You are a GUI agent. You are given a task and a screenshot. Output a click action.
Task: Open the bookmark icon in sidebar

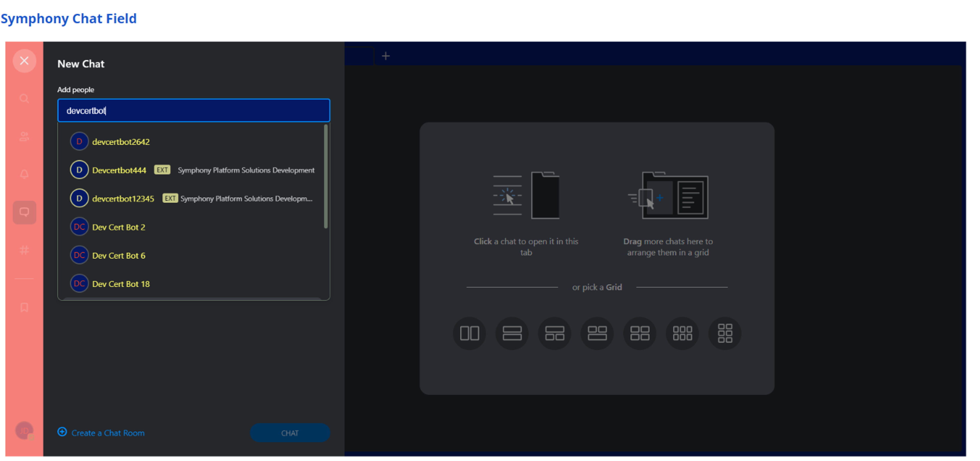tap(24, 308)
